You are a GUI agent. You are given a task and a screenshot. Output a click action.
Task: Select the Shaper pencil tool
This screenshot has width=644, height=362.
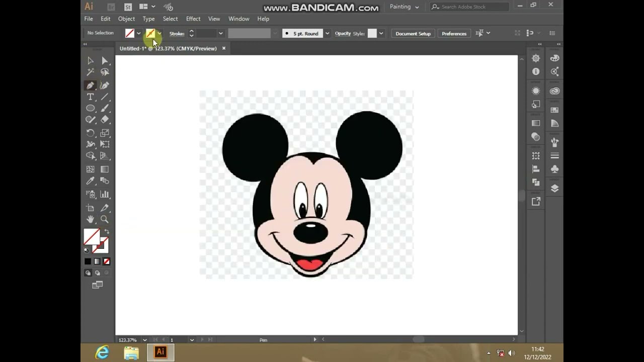click(x=90, y=120)
